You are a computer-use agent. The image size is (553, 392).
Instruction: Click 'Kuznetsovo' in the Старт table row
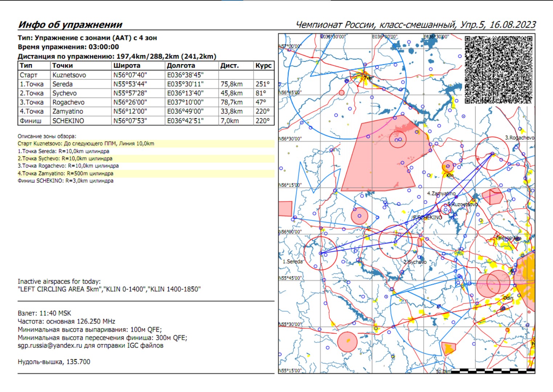tap(69, 75)
